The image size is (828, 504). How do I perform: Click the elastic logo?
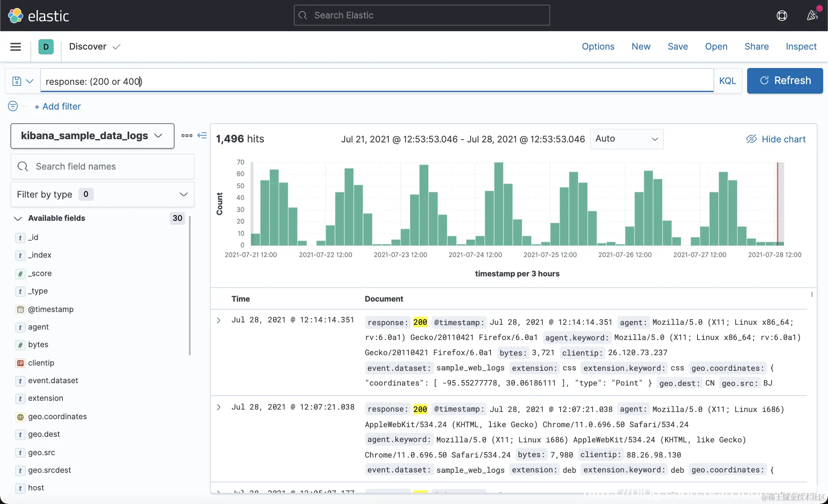(38, 16)
